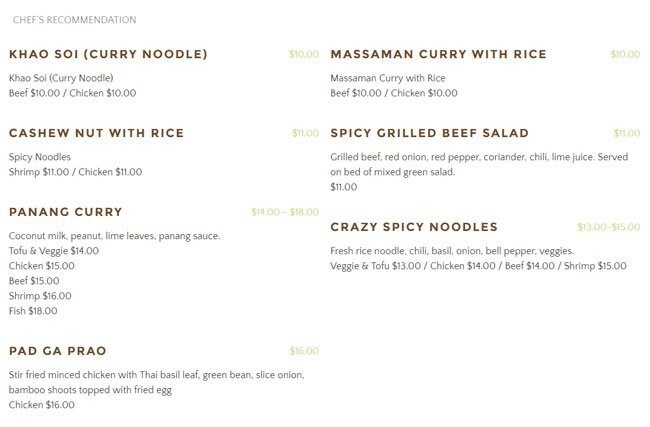
Task: Select the Spicy Grilled Beef Salad heading
Action: pyautogui.click(x=429, y=133)
